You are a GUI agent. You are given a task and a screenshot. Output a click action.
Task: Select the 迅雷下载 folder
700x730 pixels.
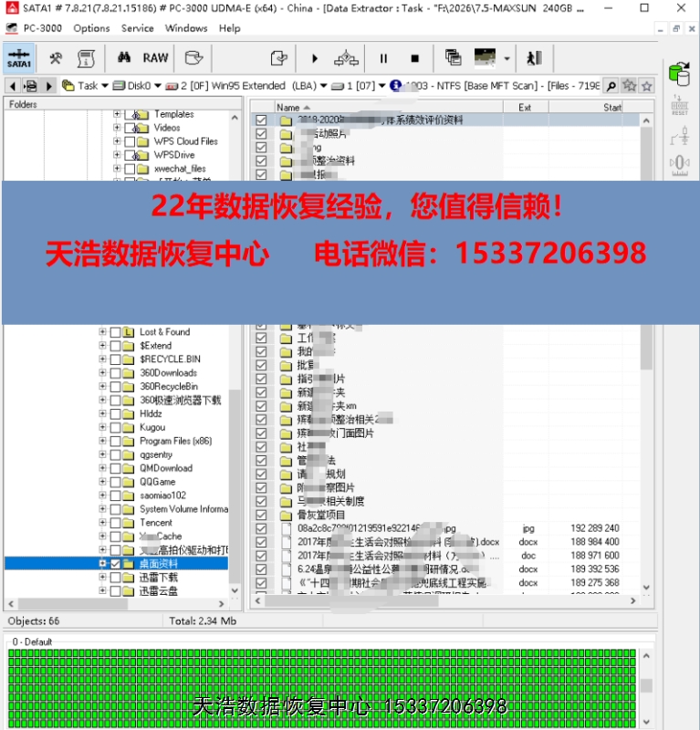point(159,578)
